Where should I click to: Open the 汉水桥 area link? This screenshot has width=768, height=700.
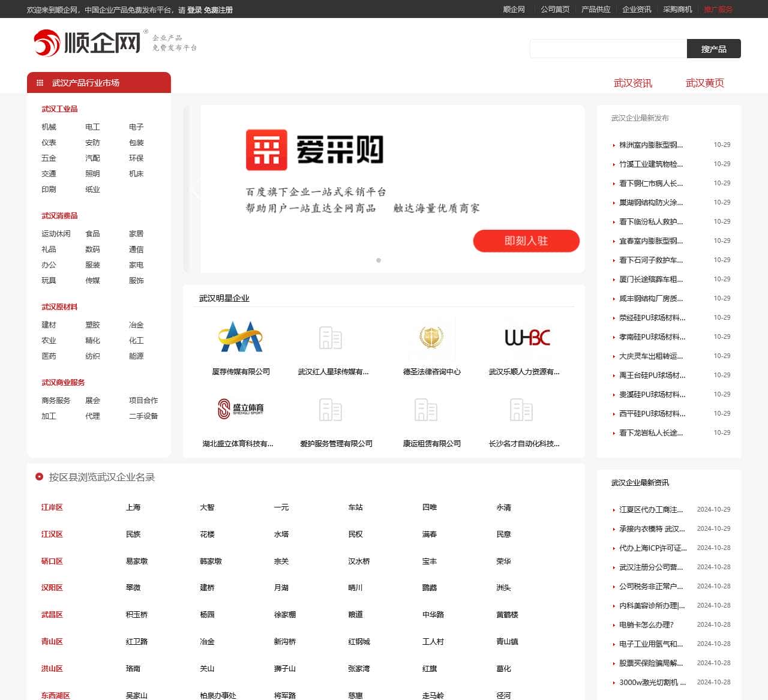359,561
